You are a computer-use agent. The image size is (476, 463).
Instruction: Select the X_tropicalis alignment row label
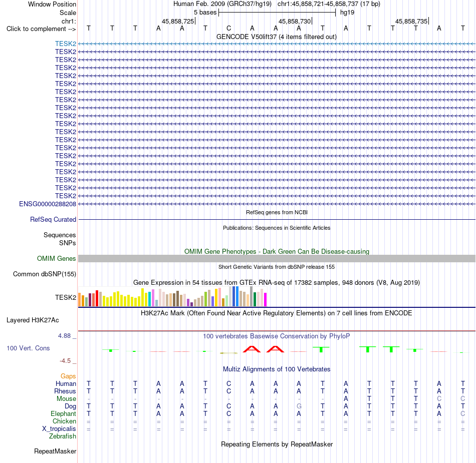coord(59,429)
